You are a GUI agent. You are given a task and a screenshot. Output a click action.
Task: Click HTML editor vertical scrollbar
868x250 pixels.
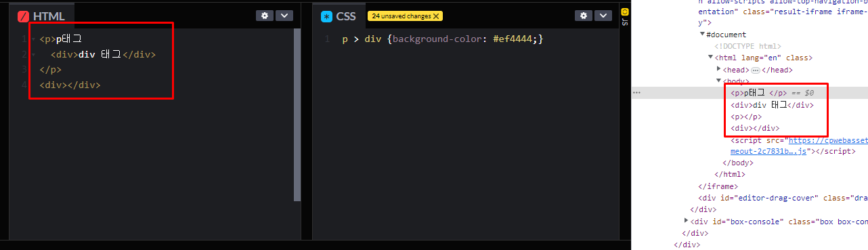coord(297,115)
